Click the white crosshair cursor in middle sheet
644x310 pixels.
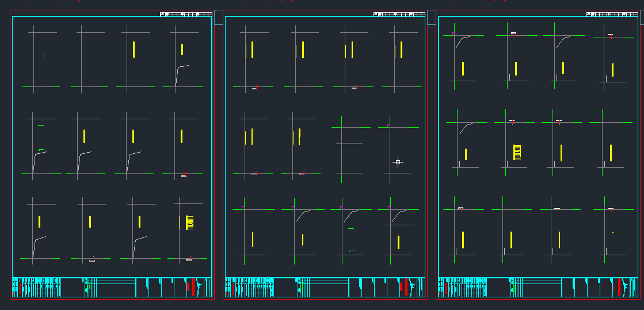pos(398,162)
